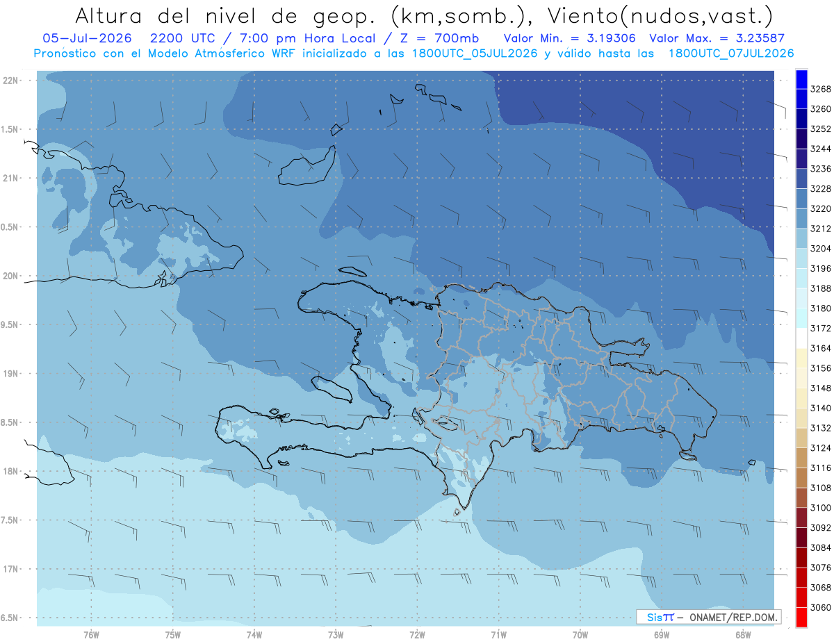Click the latitude label "21N"
Image resolution: width=834 pixels, height=644 pixels.
(10, 178)
